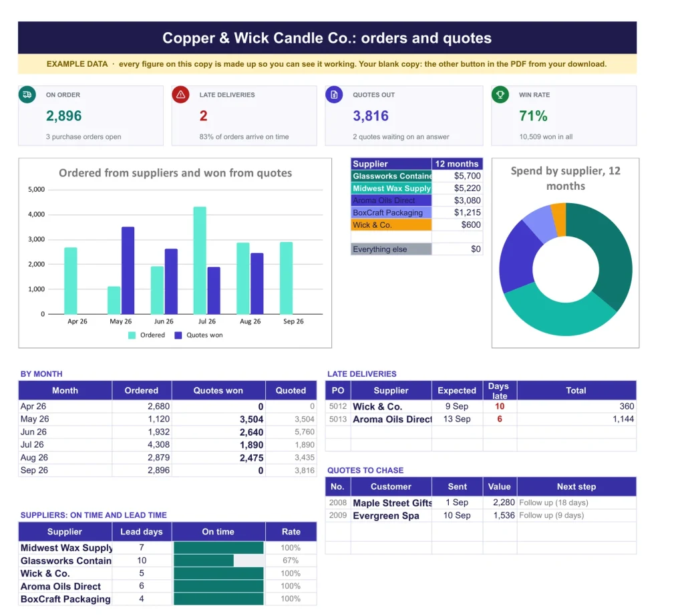Select Jul 26 ordered value 4,308
Viewport: 684px width, 616px height.
158,444
